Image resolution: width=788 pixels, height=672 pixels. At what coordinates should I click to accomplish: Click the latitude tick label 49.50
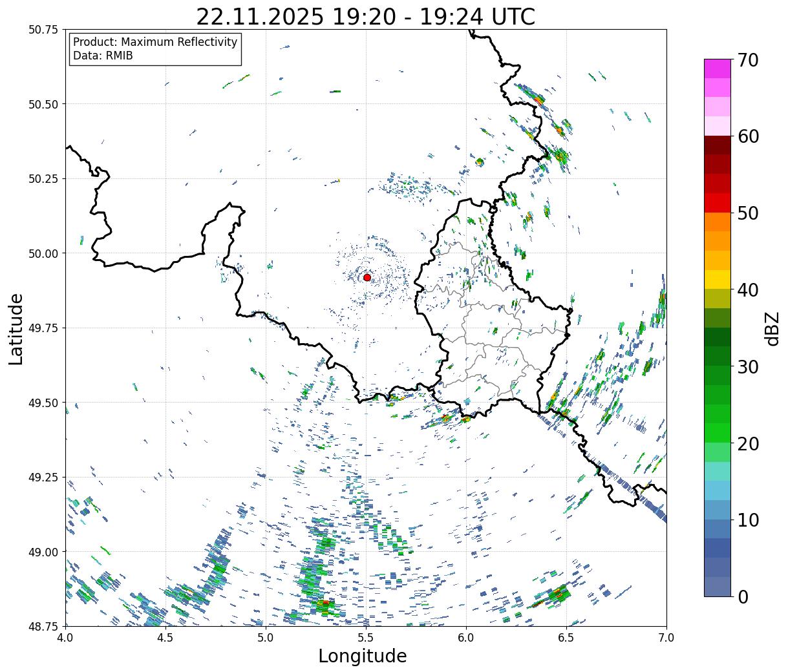[43, 403]
